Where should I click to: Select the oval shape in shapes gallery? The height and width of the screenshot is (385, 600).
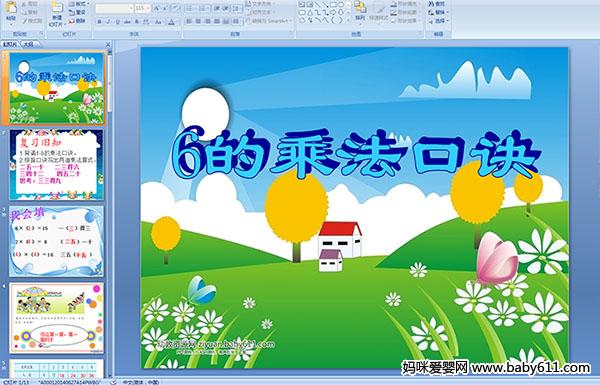point(341,5)
